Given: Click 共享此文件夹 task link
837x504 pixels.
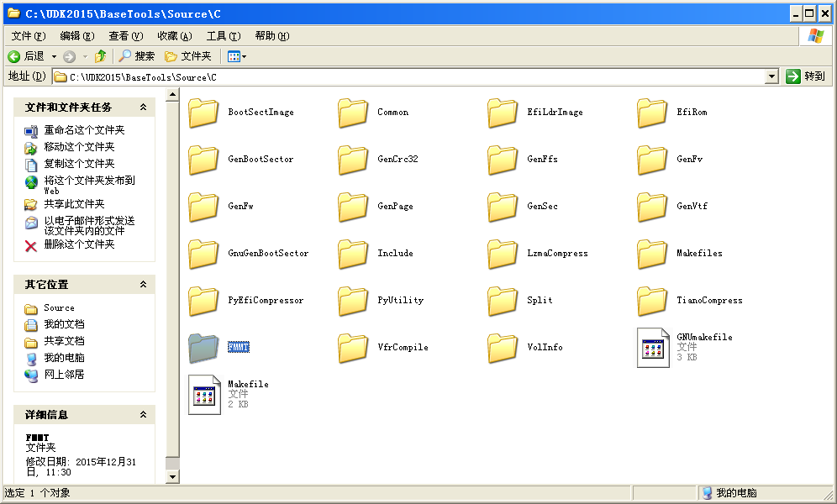Looking at the screenshot, I should (x=74, y=204).
